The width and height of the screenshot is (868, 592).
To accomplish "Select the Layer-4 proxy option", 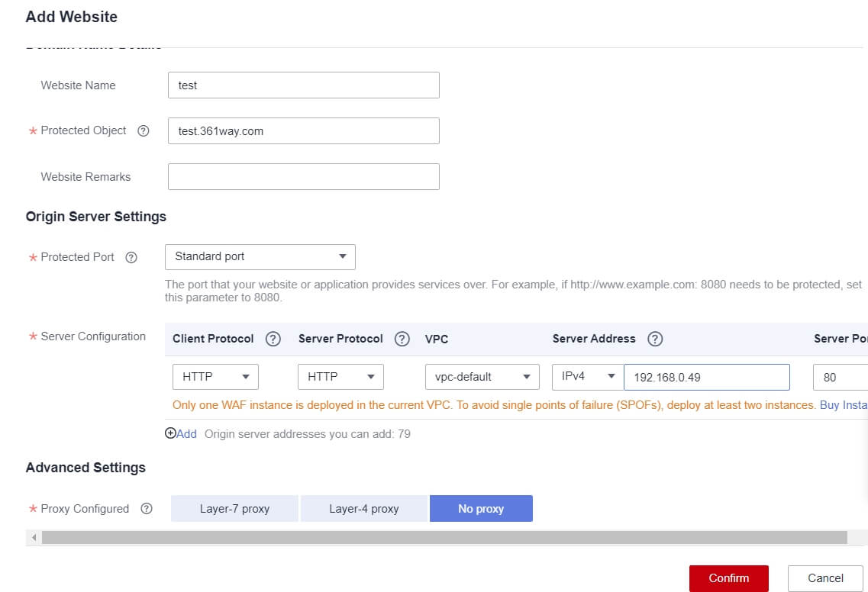I will [x=364, y=508].
